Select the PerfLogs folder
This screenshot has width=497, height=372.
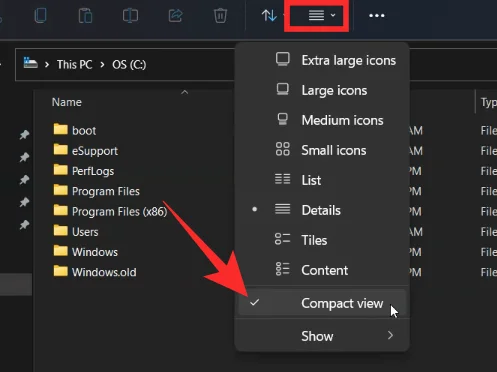click(93, 171)
